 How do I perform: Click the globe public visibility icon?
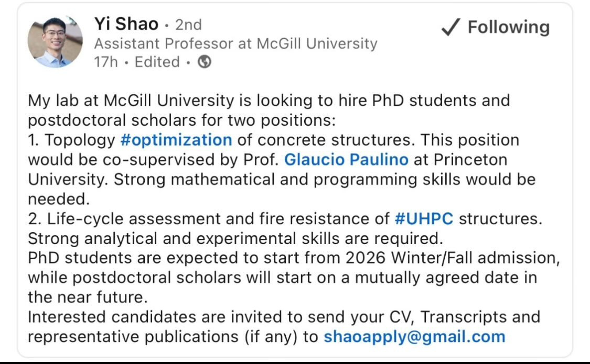click(x=205, y=62)
